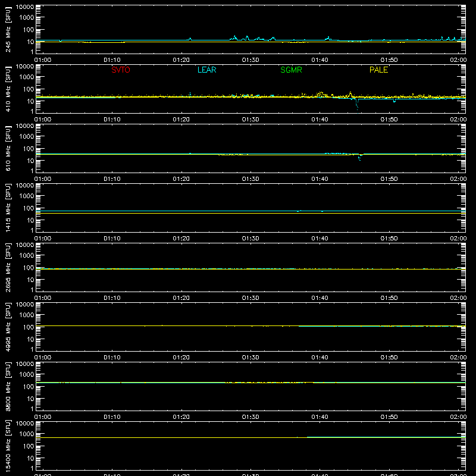This screenshot has height=476, width=476.
Task: Click 02:00 time label under 245 MHz panel
Action: 458,60
